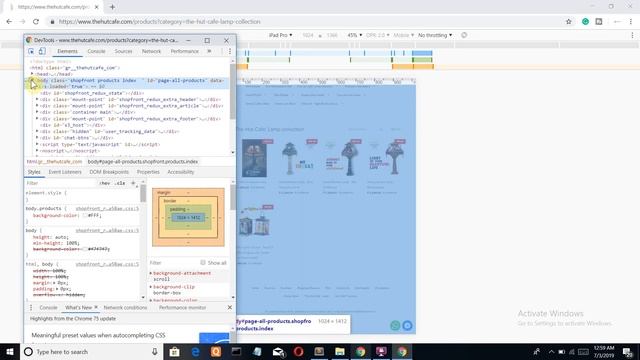Viewport: 640px width, 360px height.
Task: Expand background-clip computed property
Action: click(x=151, y=287)
